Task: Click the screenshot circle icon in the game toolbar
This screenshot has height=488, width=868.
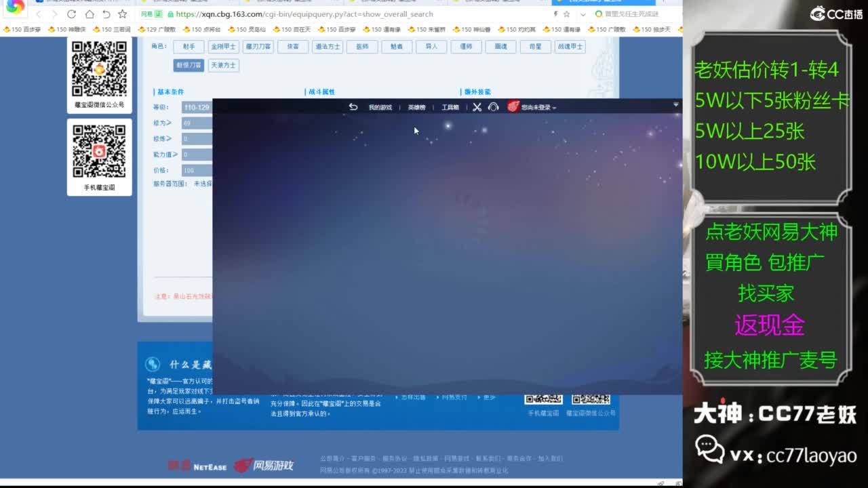Action: click(x=493, y=106)
